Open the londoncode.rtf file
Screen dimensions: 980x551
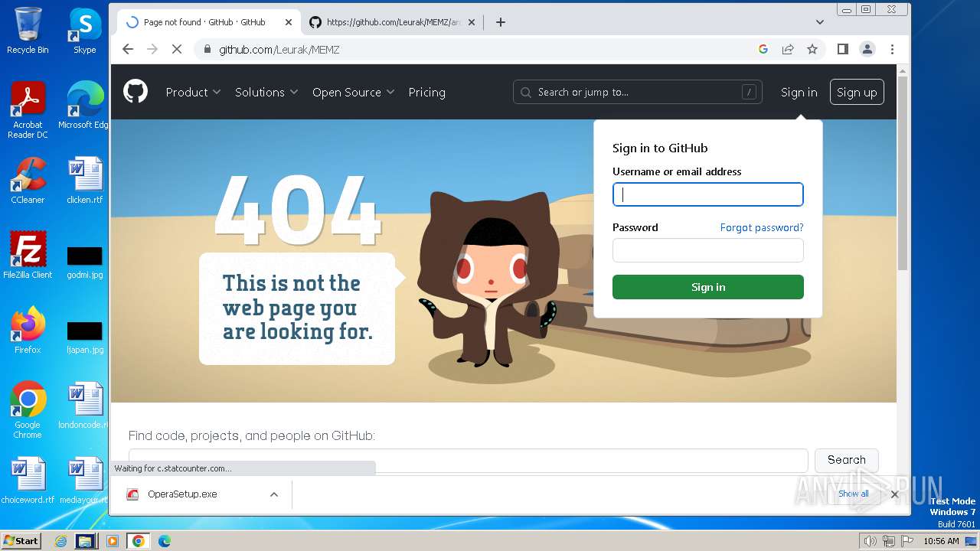[85, 406]
